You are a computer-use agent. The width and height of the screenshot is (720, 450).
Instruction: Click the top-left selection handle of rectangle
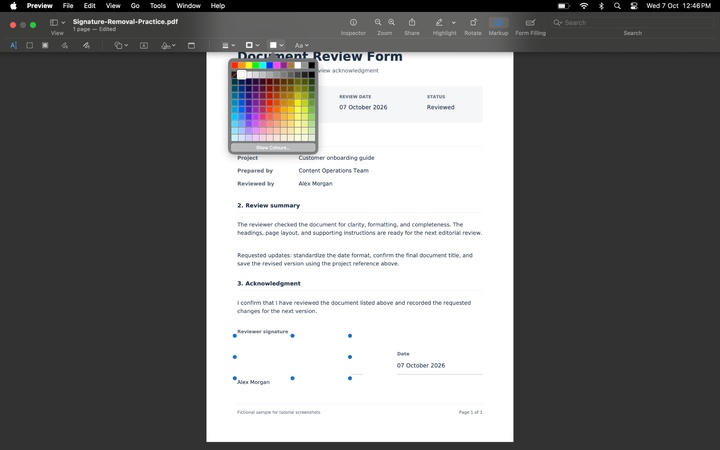[235, 336]
